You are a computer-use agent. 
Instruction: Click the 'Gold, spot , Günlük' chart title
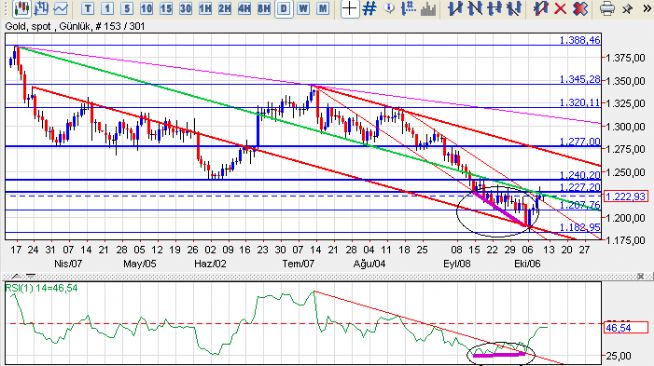[48, 26]
